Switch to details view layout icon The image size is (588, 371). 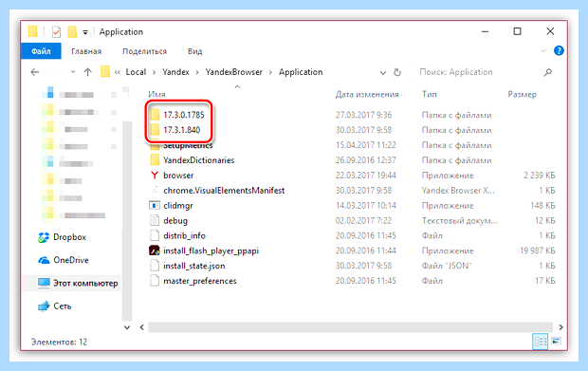coord(540,342)
